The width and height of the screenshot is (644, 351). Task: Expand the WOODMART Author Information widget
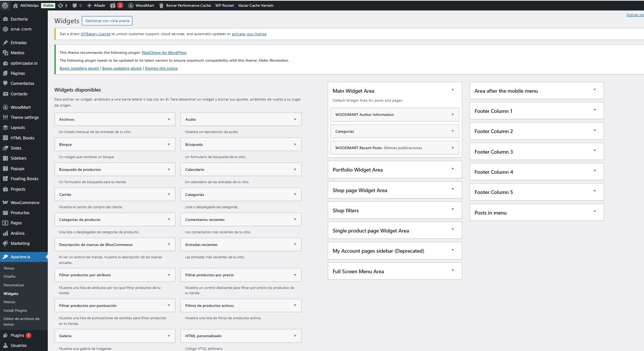coord(452,115)
